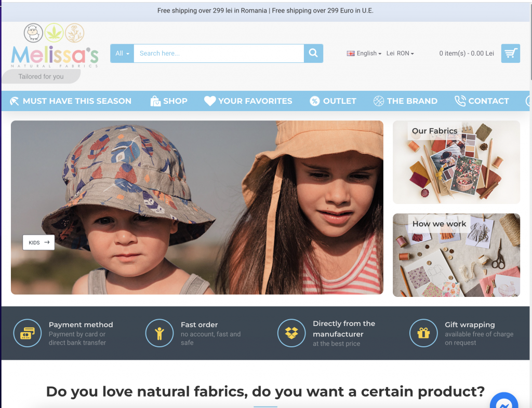Open the Shop menu item

tap(169, 101)
